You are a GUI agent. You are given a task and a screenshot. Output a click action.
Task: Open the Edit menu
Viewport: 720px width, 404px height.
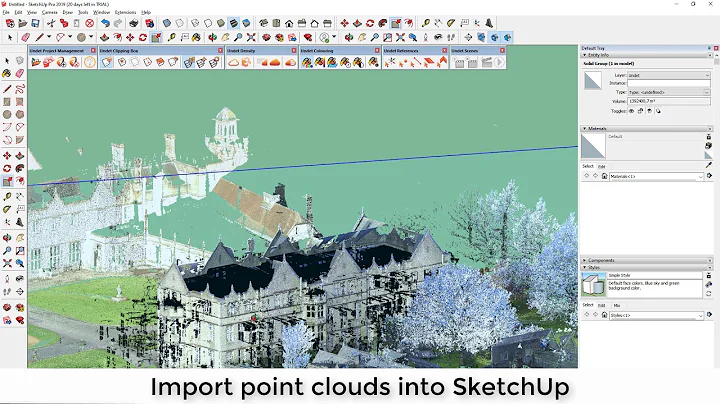pyautogui.click(x=18, y=12)
